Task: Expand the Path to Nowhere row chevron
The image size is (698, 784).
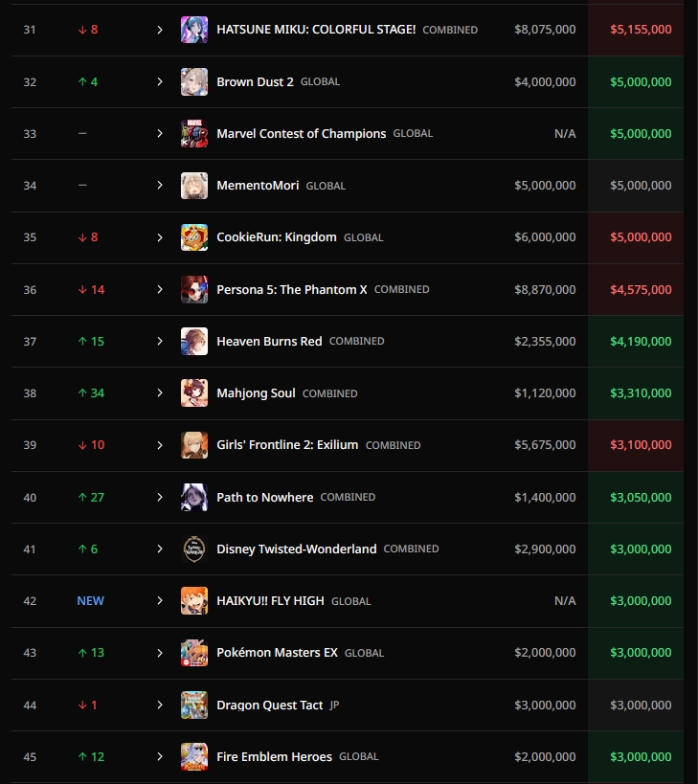Action: point(160,497)
